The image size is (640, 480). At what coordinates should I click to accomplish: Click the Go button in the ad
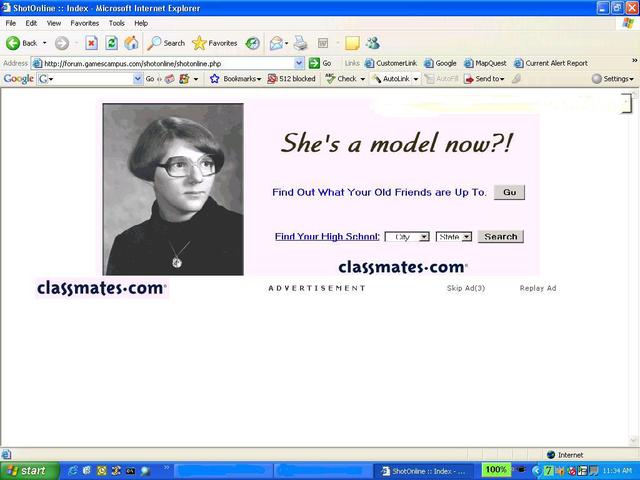(509, 192)
